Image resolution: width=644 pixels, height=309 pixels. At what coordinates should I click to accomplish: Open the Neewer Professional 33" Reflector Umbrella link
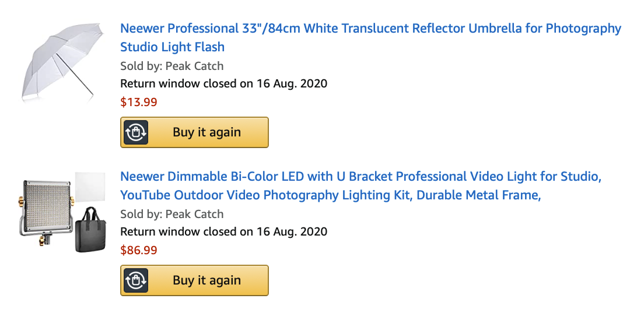pos(370,37)
